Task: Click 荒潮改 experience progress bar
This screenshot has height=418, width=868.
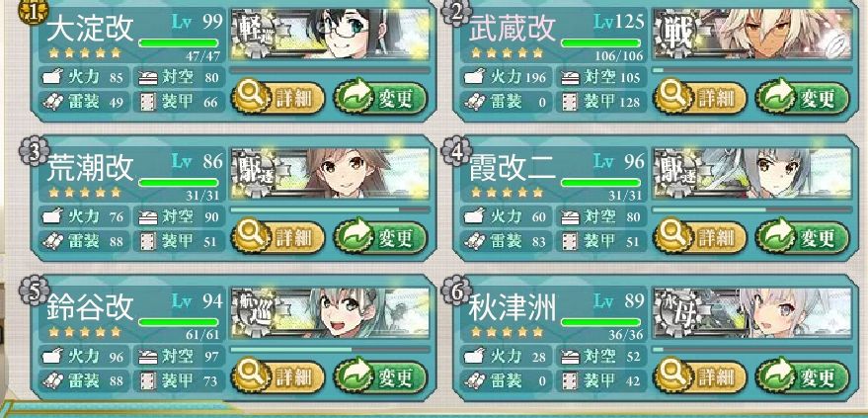Action: pos(330,209)
